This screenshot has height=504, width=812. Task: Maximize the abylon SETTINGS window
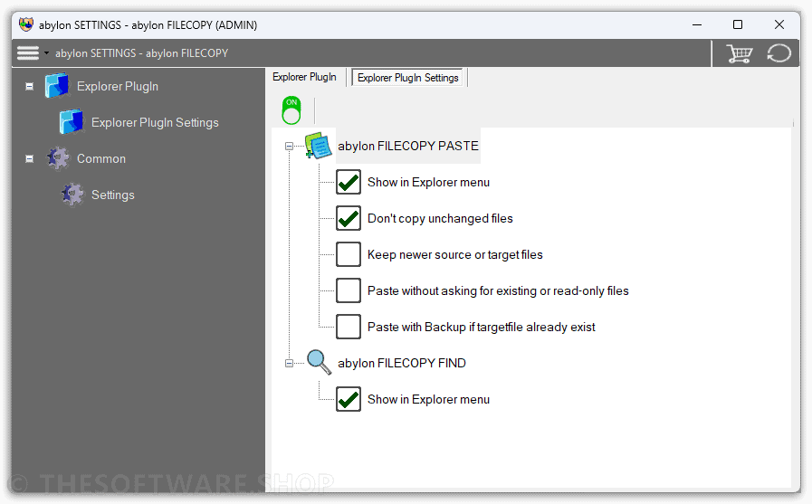tap(738, 24)
